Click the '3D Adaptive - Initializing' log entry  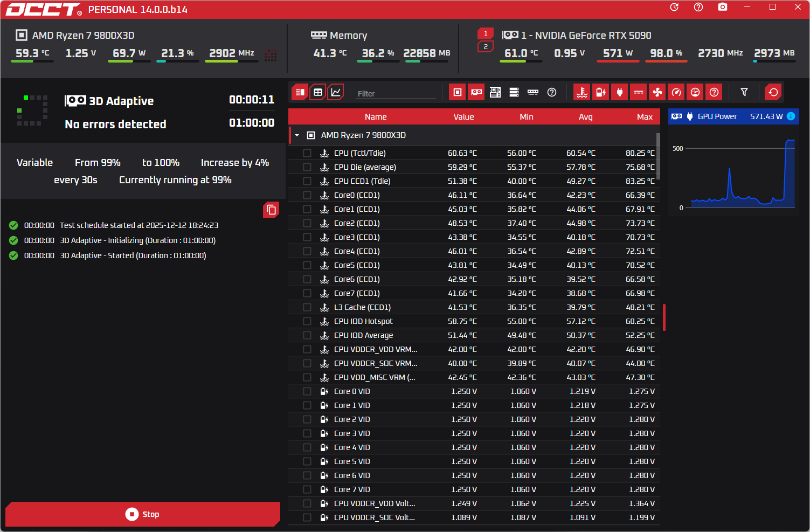pyautogui.click(x=137, y=240)
